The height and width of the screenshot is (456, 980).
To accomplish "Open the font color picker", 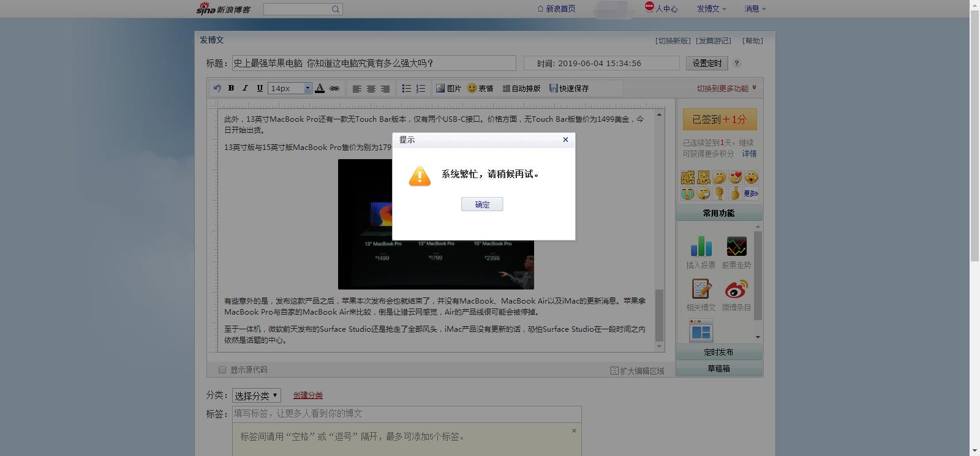I will [x=320, y=88].
